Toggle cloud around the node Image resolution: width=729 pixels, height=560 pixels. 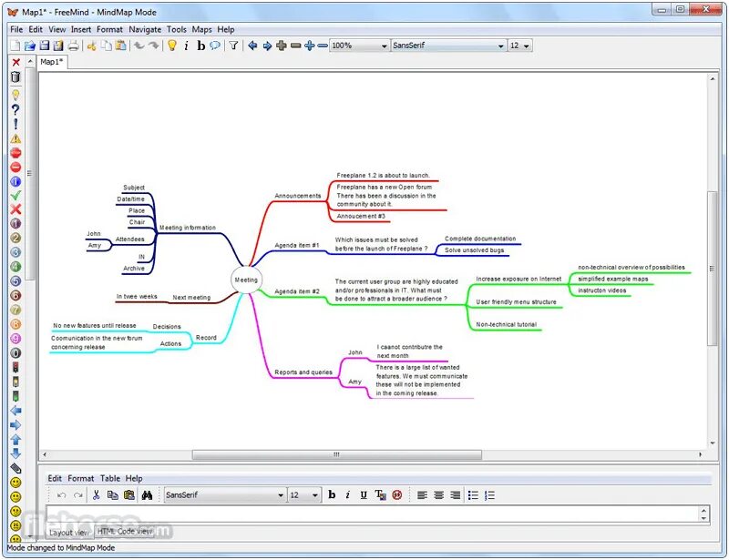pyautogui.click(x=215, y=46)
